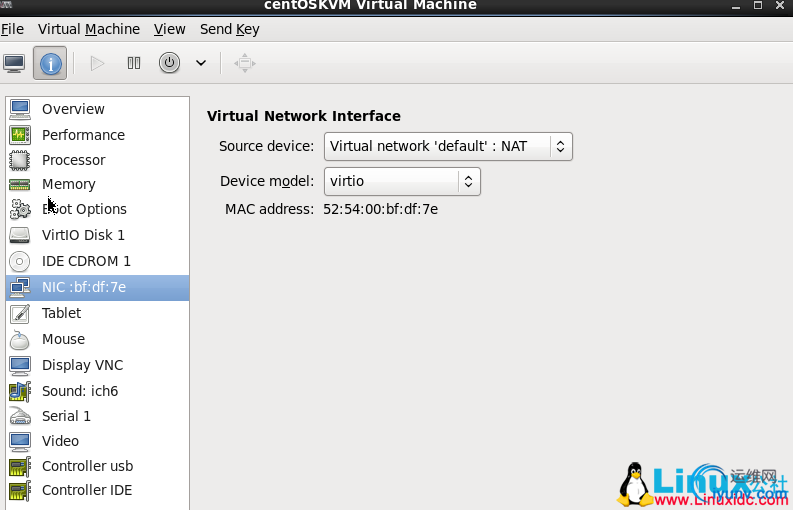Click the Memory module icon
Viewport: 793px width, 510px height.
pos(20,184)
